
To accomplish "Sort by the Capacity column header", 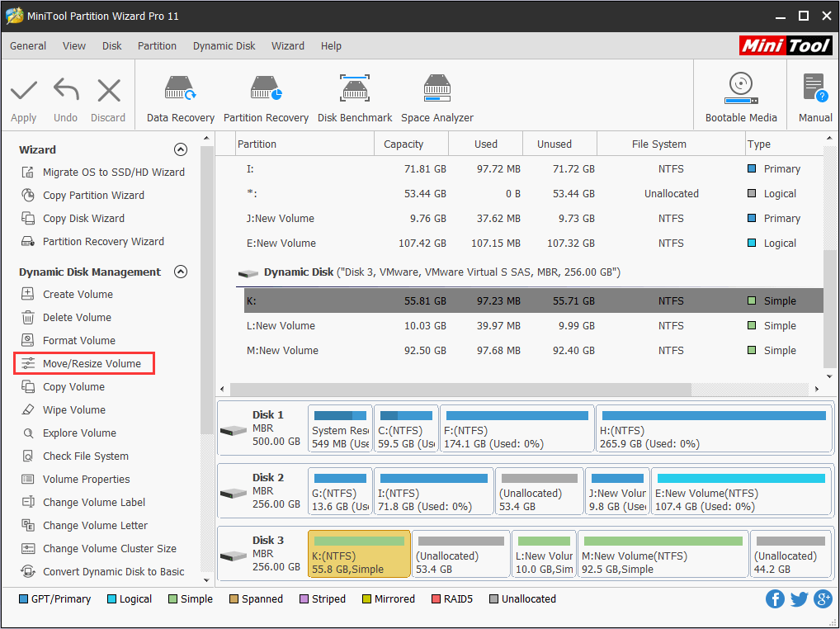I will pos(411,144).
